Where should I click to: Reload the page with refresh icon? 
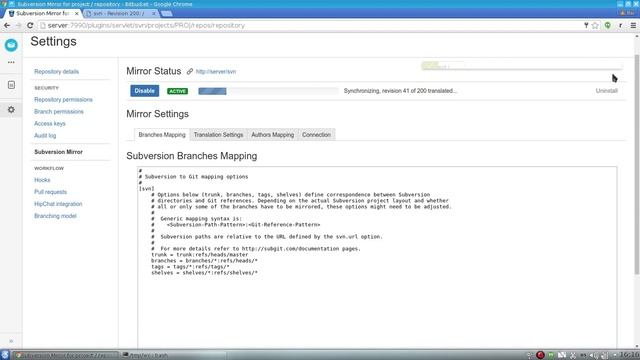(30, 25)
